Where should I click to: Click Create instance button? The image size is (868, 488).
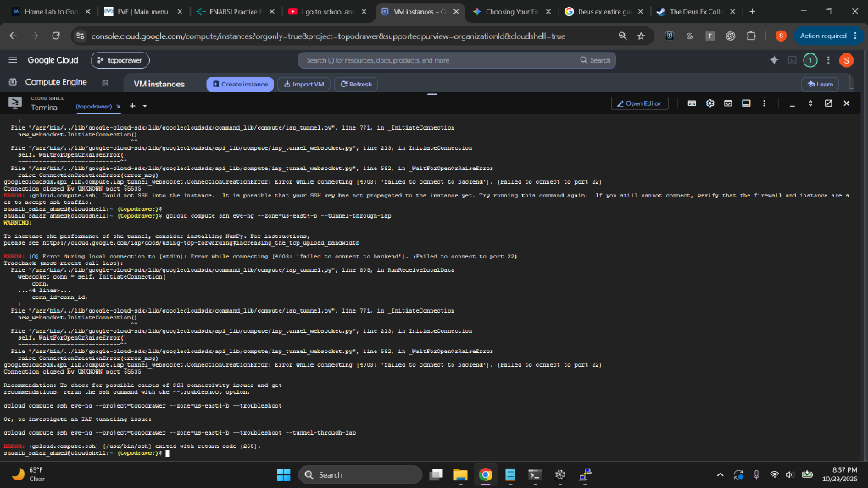tap(240, 84)
